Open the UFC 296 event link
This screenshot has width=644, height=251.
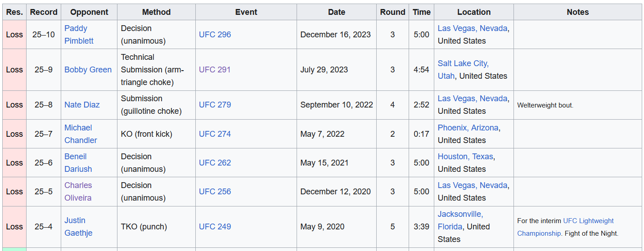pos(215,35)
